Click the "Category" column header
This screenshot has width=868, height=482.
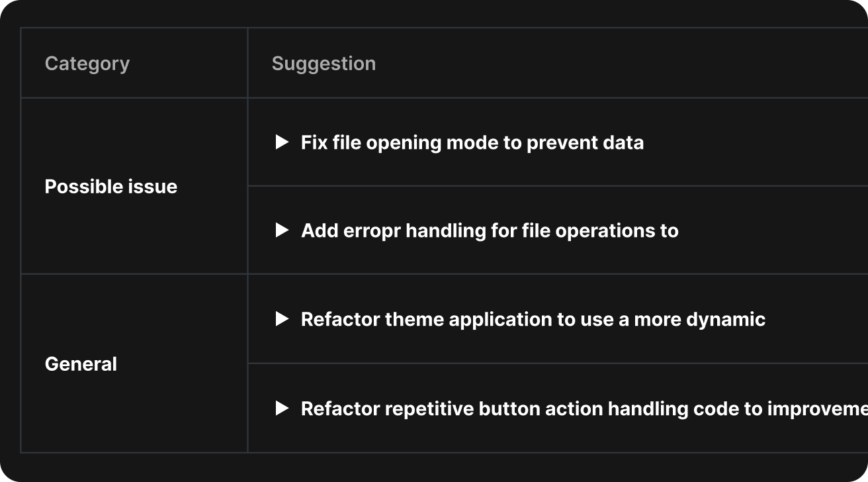[x=87, y=64]
